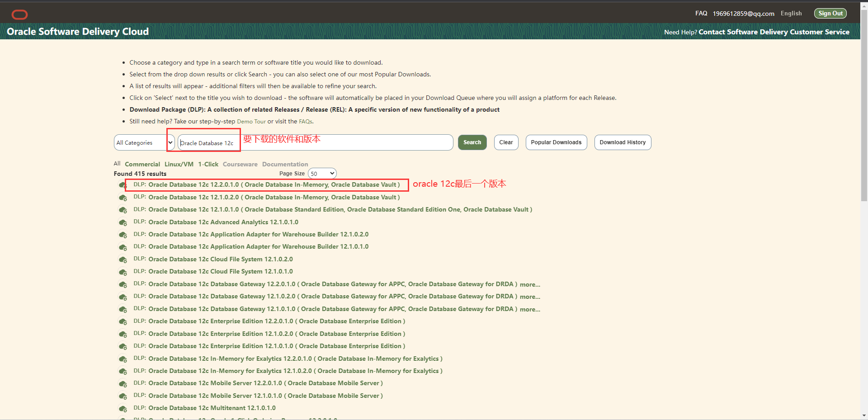The width and height of the screenshot is (868, 420).
Task: Click cloud icon for Multitenant 12.1.0.1.0
Action: click(x=123, y=408)
